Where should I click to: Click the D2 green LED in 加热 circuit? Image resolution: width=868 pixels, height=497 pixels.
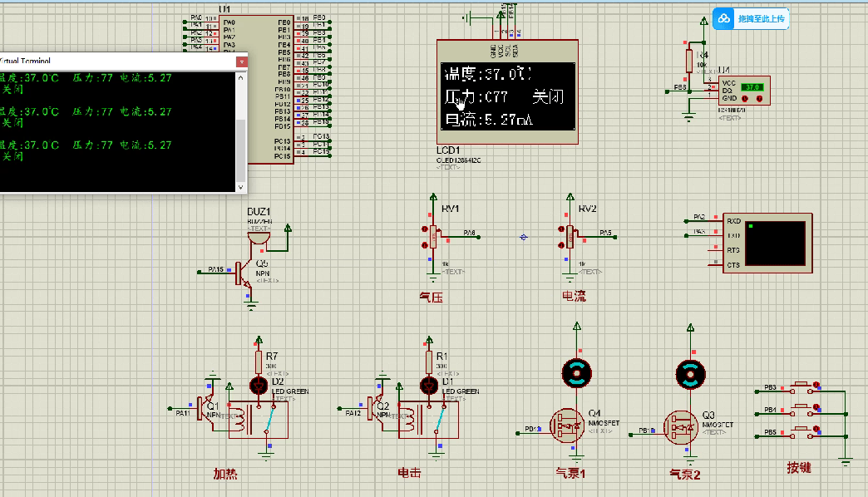pos(258,386)
